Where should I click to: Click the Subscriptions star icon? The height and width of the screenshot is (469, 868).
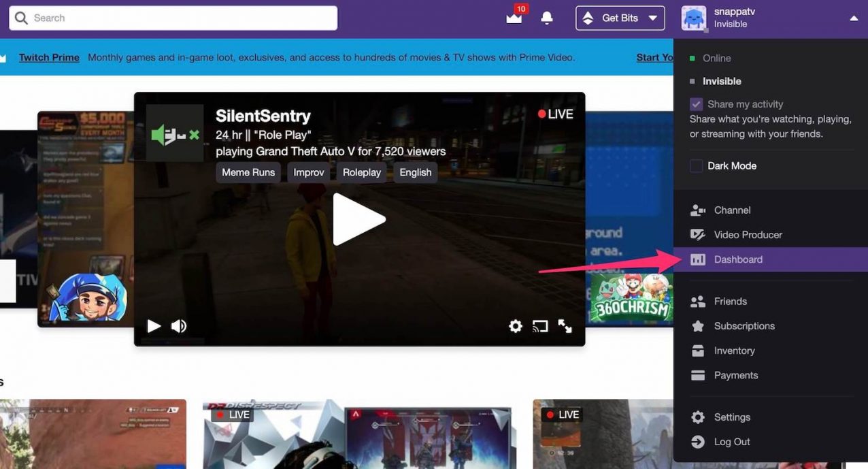tap(698, 326)
